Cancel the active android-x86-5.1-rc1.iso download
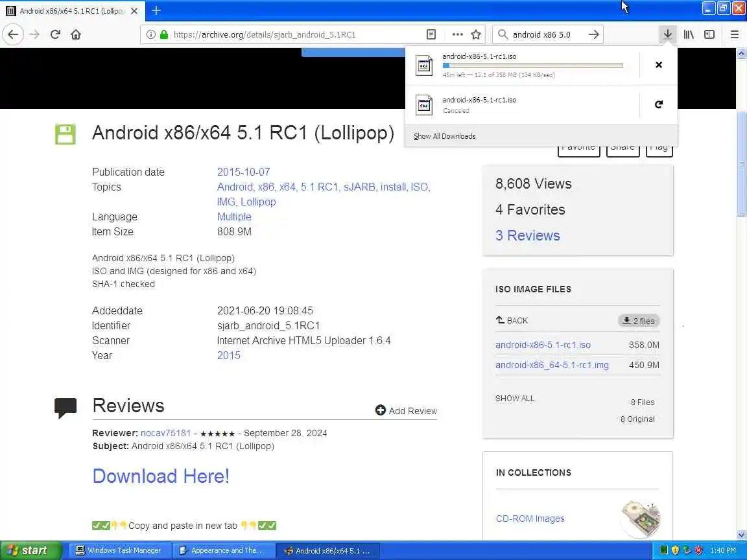The width and height of the screenshot is (747, 560). click(658, 65)
